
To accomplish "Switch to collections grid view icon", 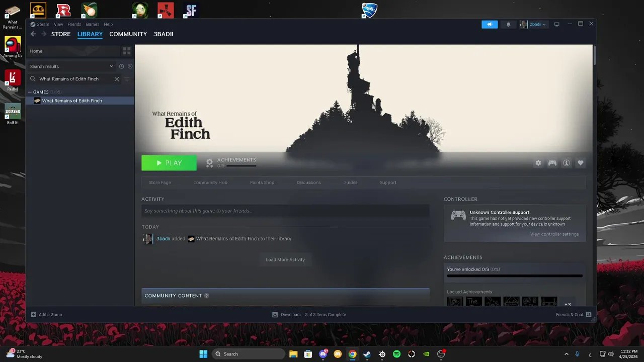I will tap(127, 51).
